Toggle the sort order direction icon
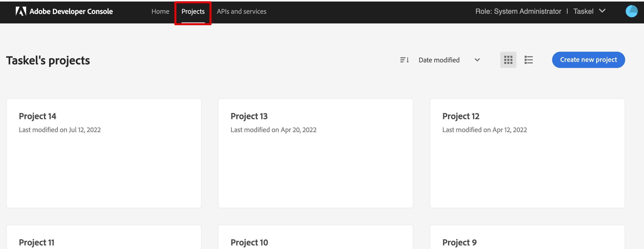Screen dimensions: 644x249 point(404,60)
